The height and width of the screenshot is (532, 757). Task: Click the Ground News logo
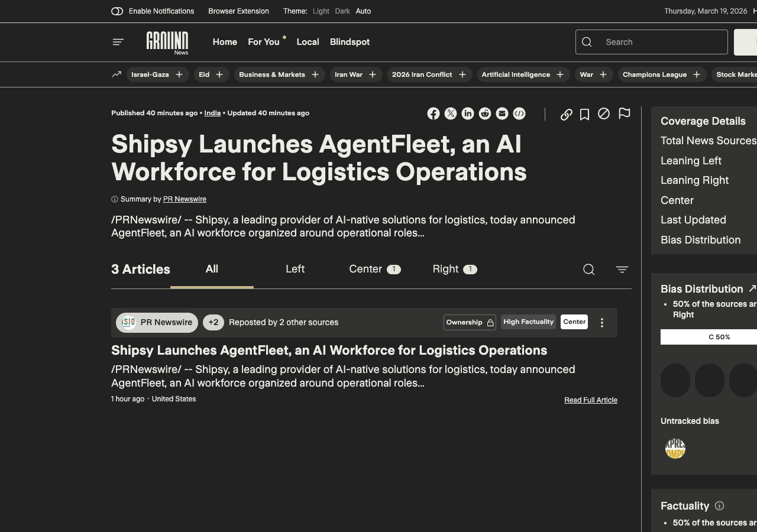pyautogui.click(x=167, y=43)
